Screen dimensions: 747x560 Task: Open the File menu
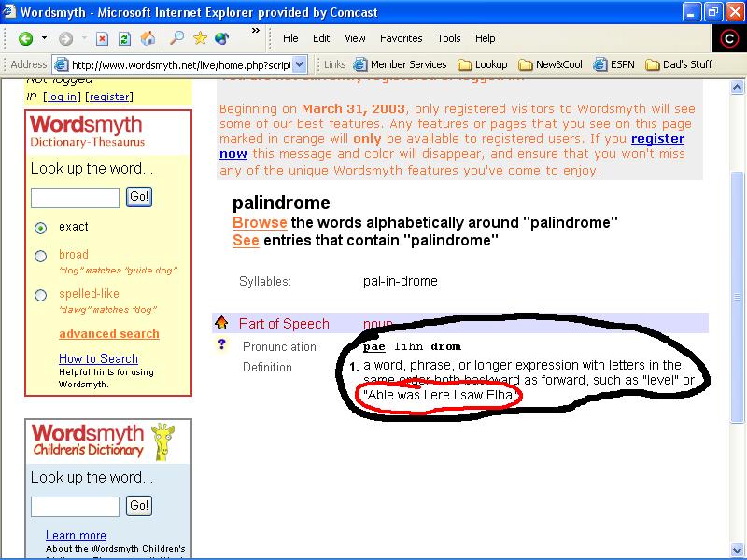tap(290, 38)
